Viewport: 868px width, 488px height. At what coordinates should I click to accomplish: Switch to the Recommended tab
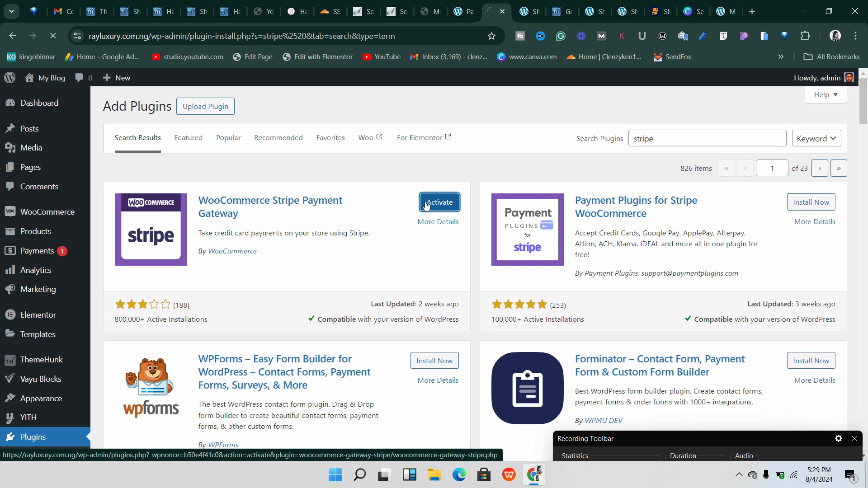coord(278,138)
